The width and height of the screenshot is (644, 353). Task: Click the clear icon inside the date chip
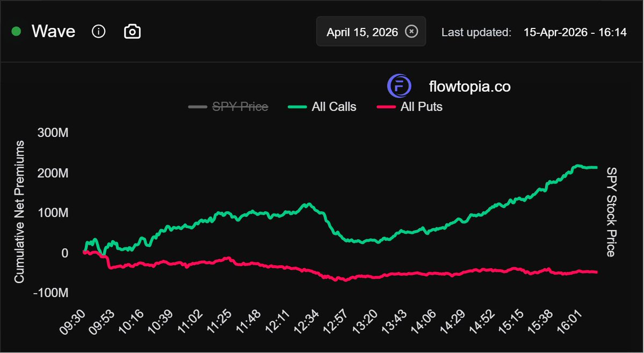point(411,32)
